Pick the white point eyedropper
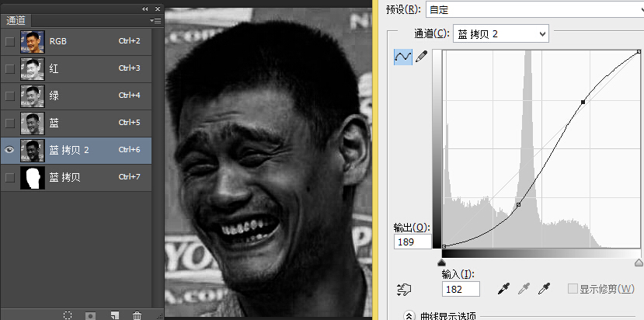 545,289
